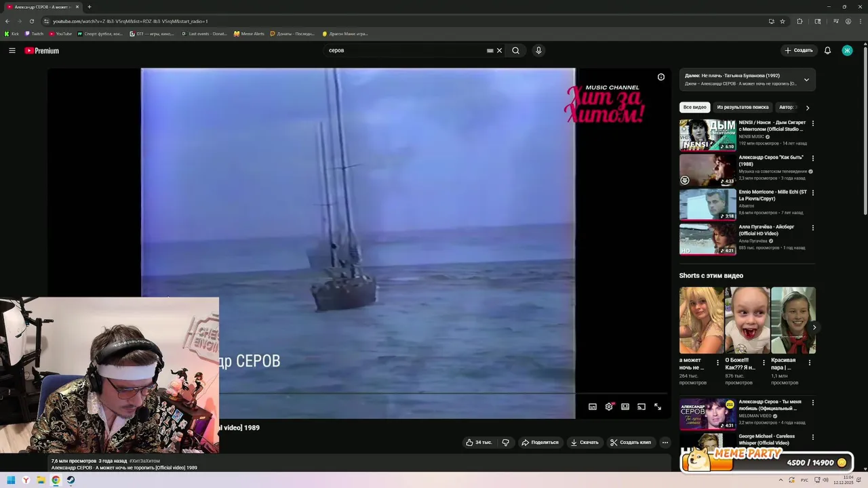Select the Из результатов поиска chip
The width and height of the screenshot is (868, 488).
[743, 107]
